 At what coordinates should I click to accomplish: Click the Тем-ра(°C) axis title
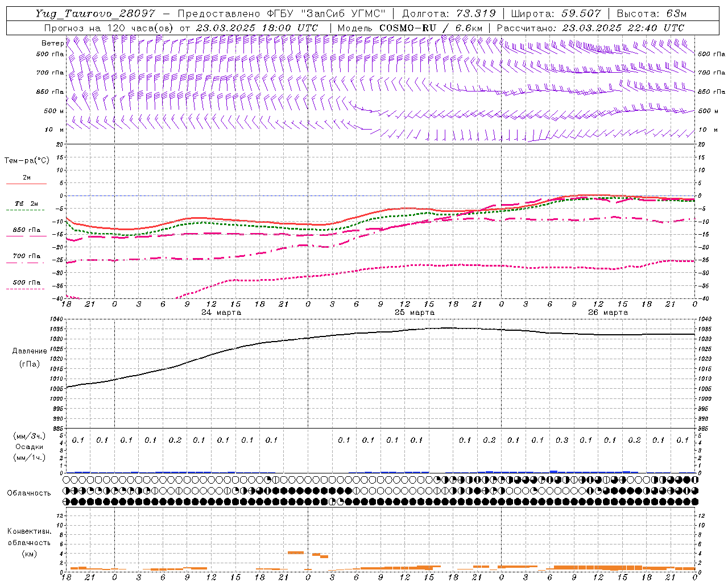(27, 160)
